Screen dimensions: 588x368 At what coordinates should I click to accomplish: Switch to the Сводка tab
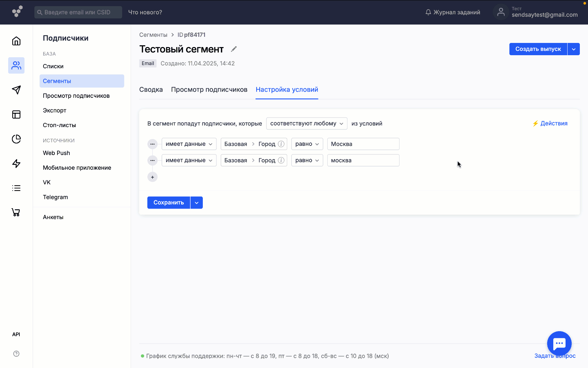click(x=151, y=89)
